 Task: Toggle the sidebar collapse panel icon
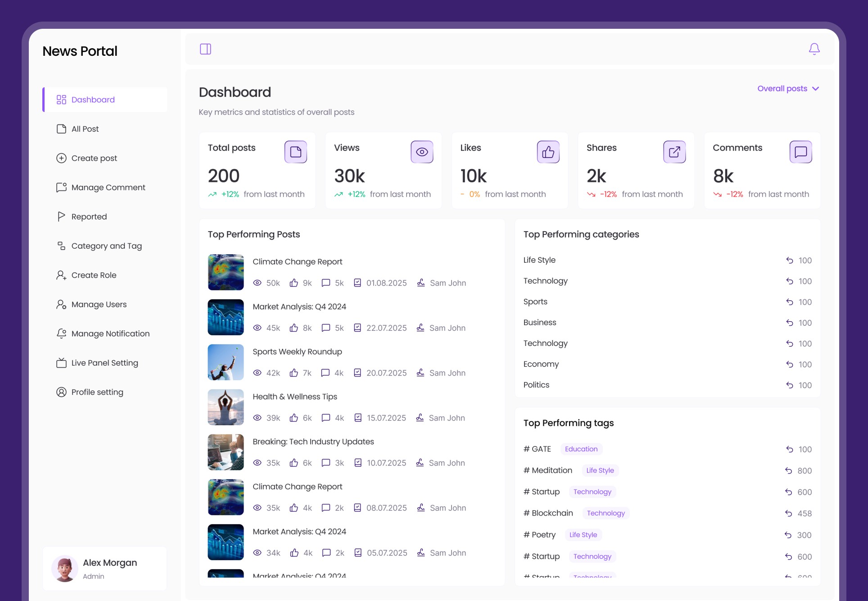tap(205, 49)
